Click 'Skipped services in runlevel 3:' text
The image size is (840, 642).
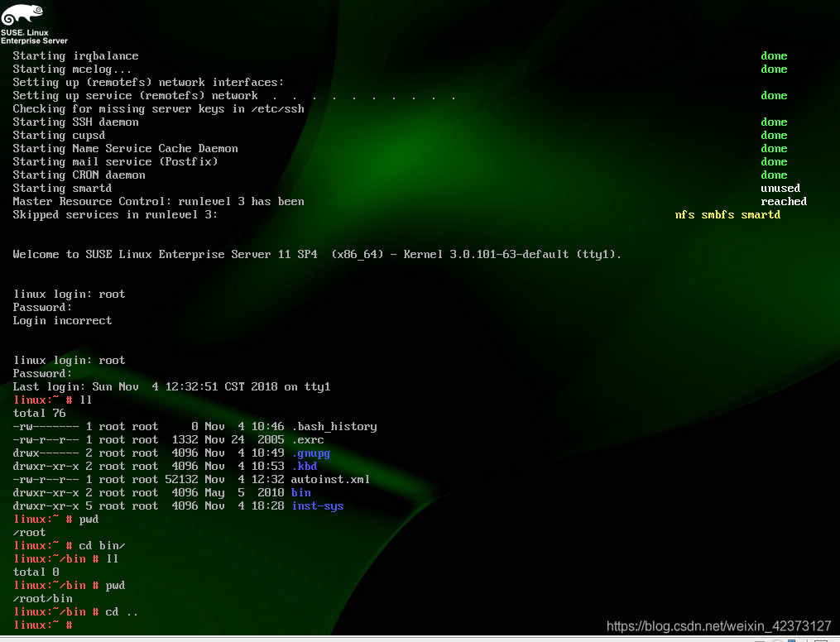coord(115,215)
